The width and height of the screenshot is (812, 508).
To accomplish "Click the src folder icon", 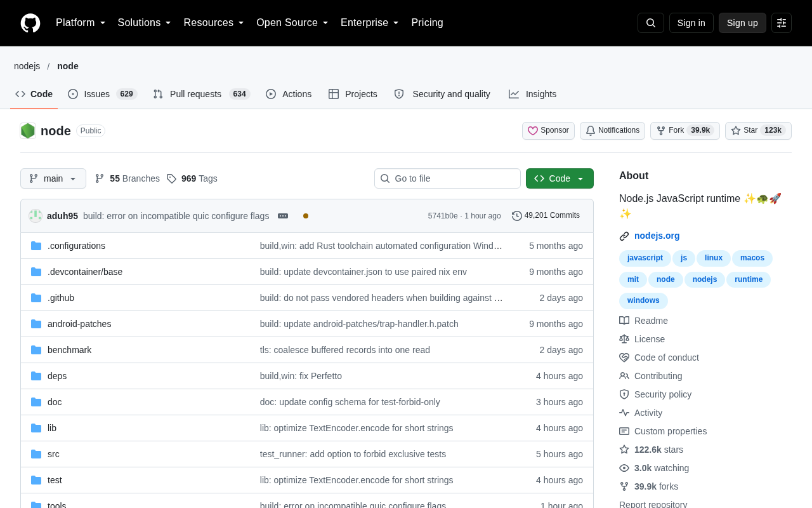I will click(36, 454).
